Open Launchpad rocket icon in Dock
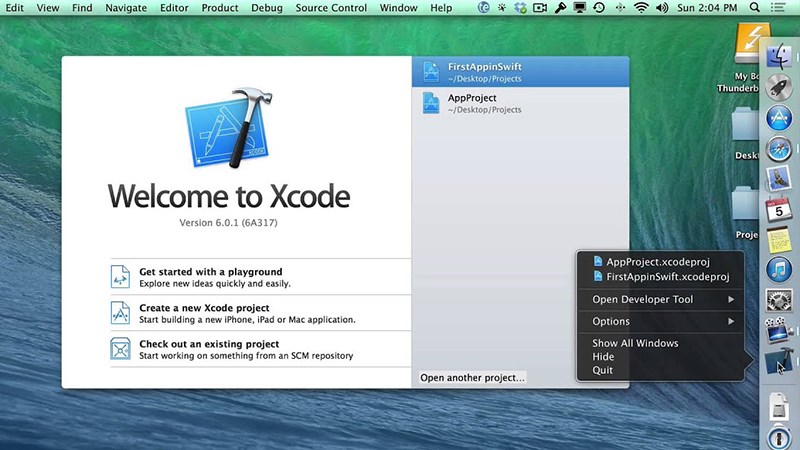The image size is (800, 450). [x=779, y=87]
